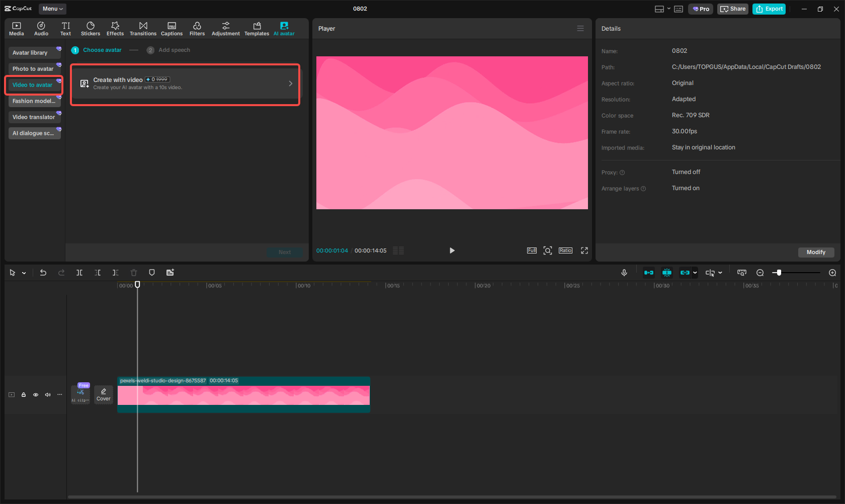Open the Effects panel
The height and width of the screenshot is (504, 845).
coord(115,28)
